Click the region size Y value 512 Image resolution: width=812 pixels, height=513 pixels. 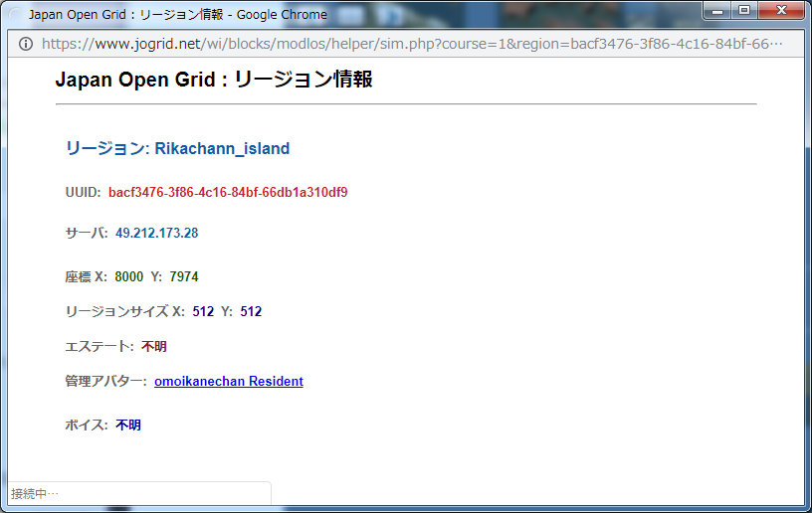(251, 311)
